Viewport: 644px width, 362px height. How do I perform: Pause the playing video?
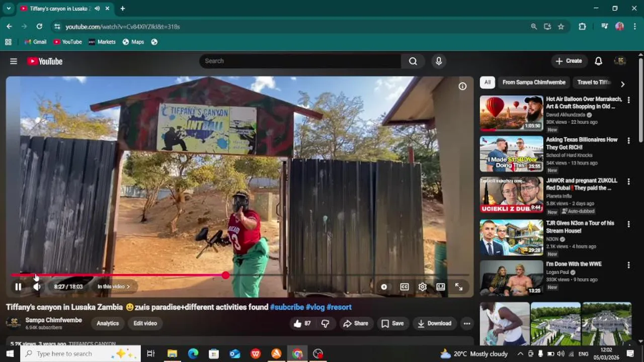(18, 287)
